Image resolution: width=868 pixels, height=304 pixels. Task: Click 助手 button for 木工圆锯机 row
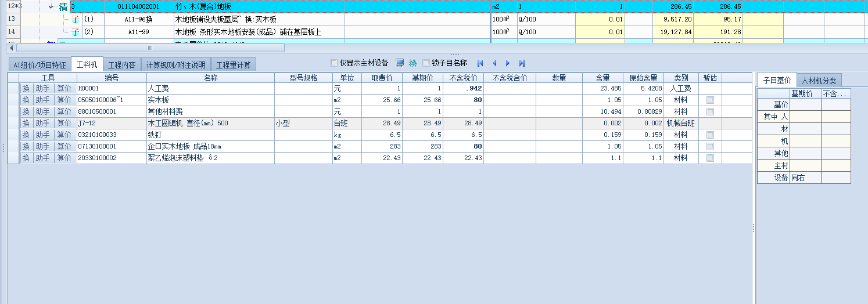pos(43,123)
